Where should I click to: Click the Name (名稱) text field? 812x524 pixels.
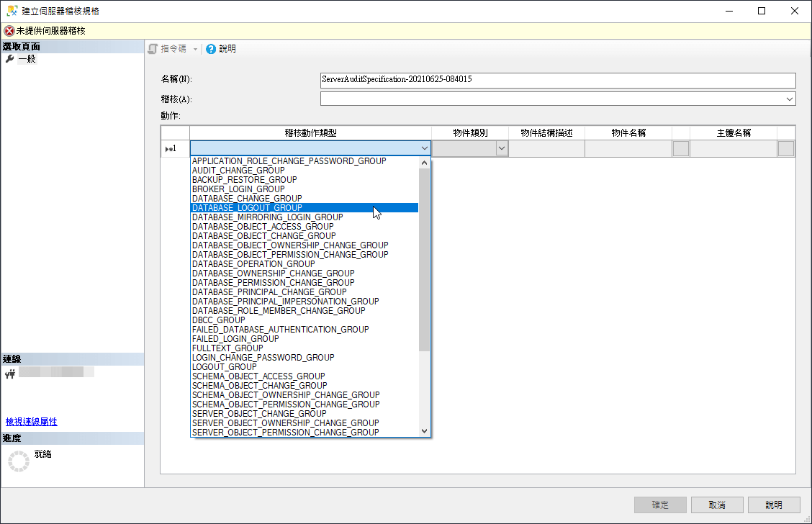click(557, 80)
